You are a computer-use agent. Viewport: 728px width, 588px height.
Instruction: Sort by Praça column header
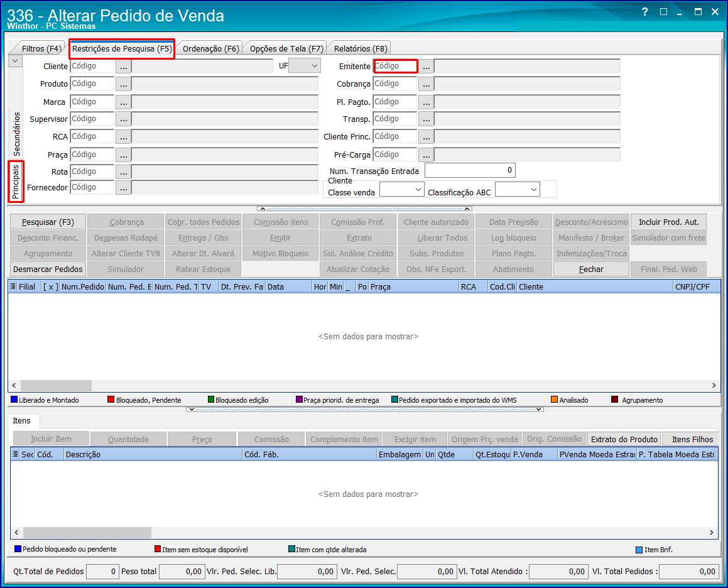(413, 287)
